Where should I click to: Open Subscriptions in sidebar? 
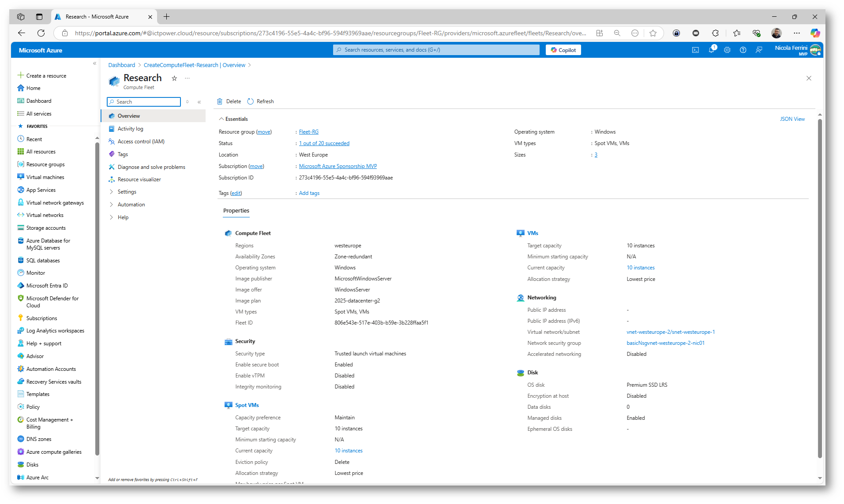[37, 318]
